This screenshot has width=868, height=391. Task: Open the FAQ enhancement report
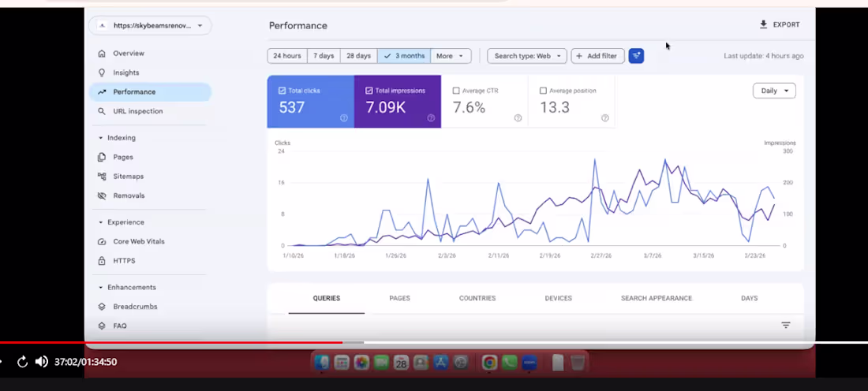point(120,326)
